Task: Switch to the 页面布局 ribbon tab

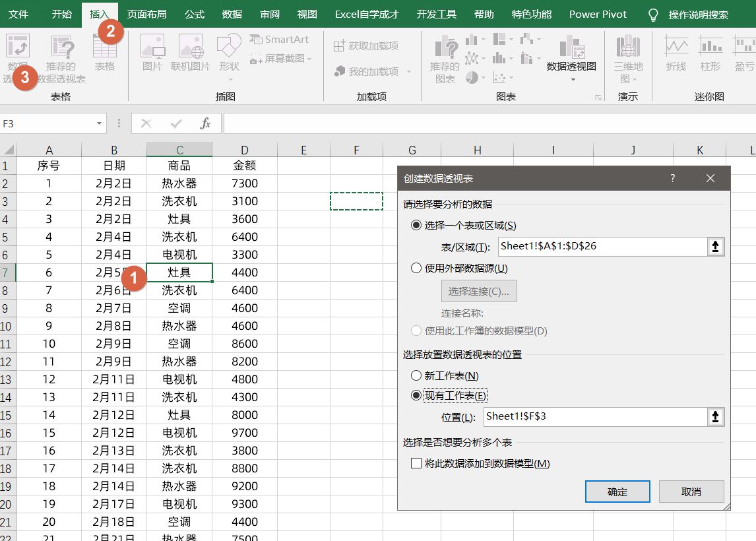Action: (146, 14)
